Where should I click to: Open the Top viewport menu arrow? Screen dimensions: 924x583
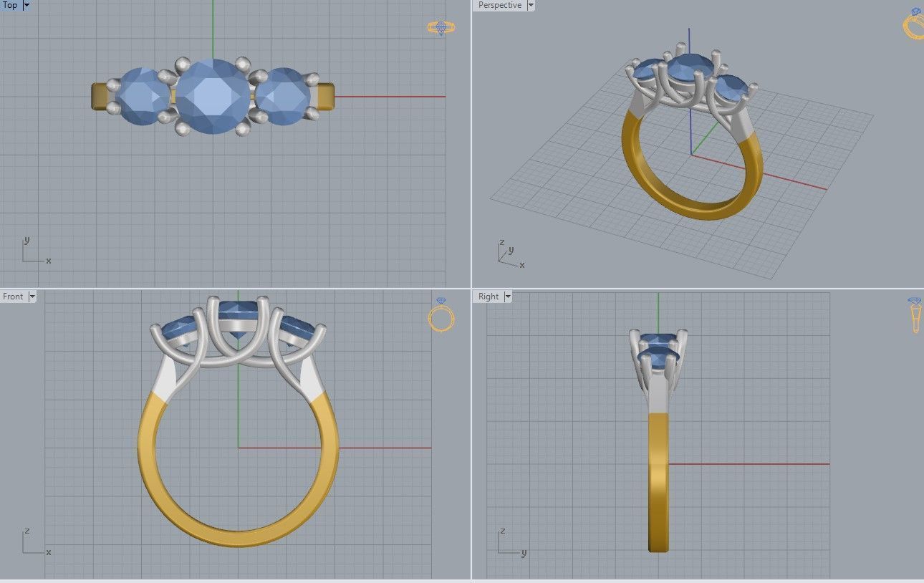click(x=27, y=5)
